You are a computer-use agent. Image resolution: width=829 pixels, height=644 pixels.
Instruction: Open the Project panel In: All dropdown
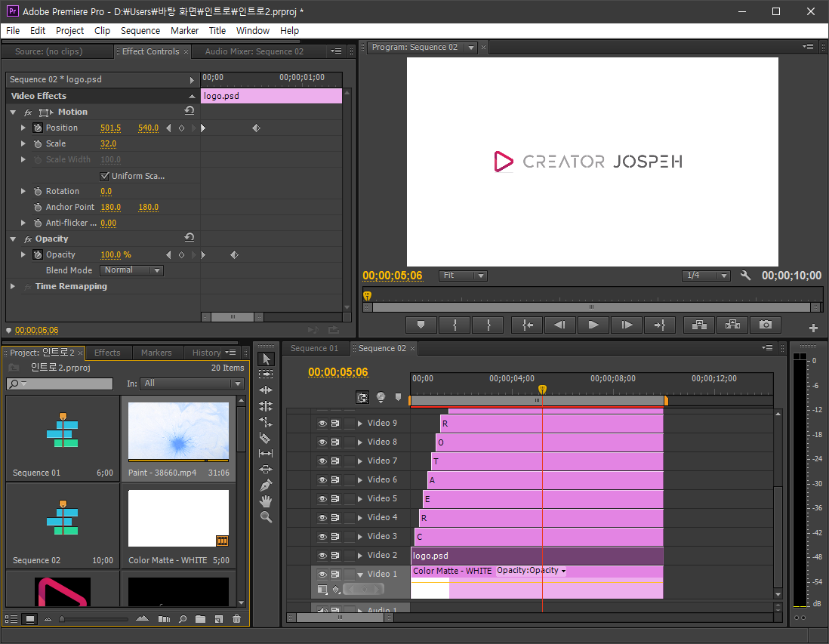(192, 384)
